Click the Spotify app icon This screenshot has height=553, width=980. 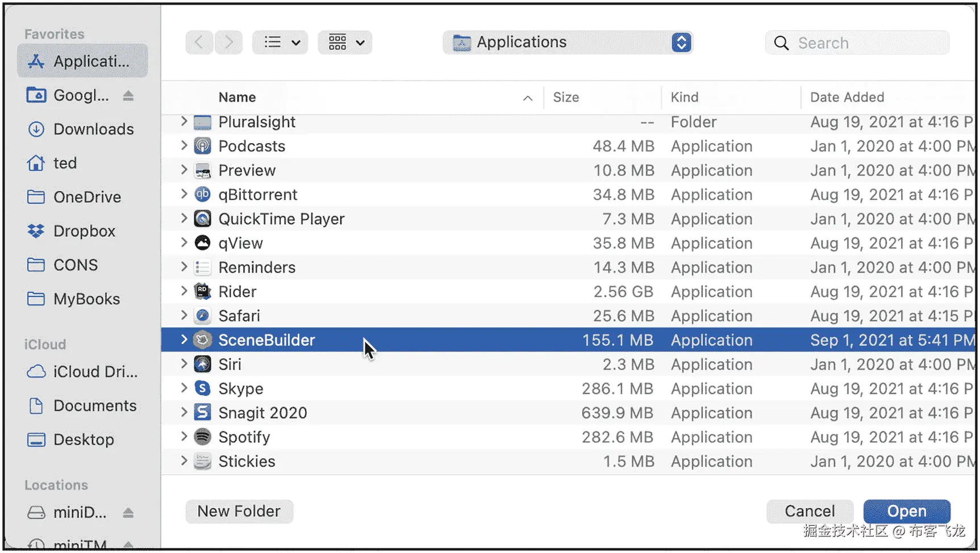(x=202, y=437)
